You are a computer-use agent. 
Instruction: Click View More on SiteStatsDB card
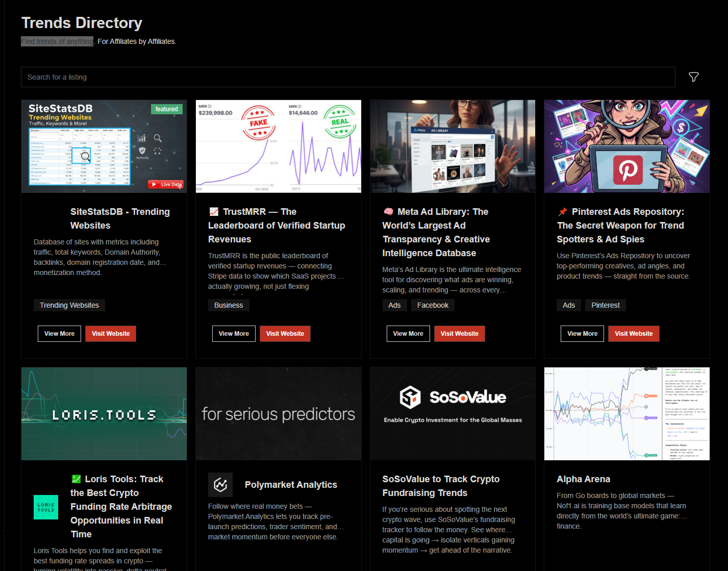pyautogui.click(x=59, y=334)
